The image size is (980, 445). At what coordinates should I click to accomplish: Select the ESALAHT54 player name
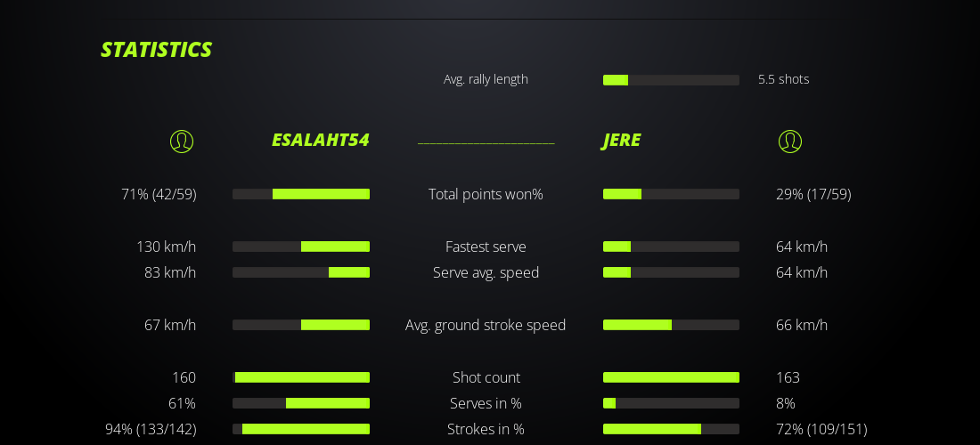point(320,140)
